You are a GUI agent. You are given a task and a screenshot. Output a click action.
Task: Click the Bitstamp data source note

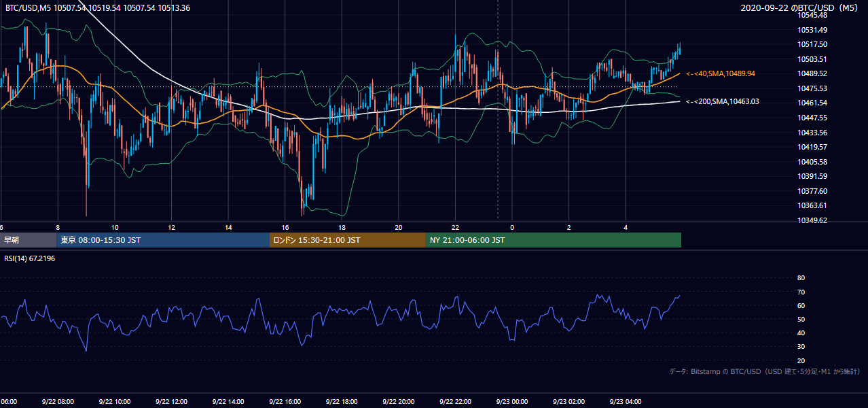[x=765, y=371]
